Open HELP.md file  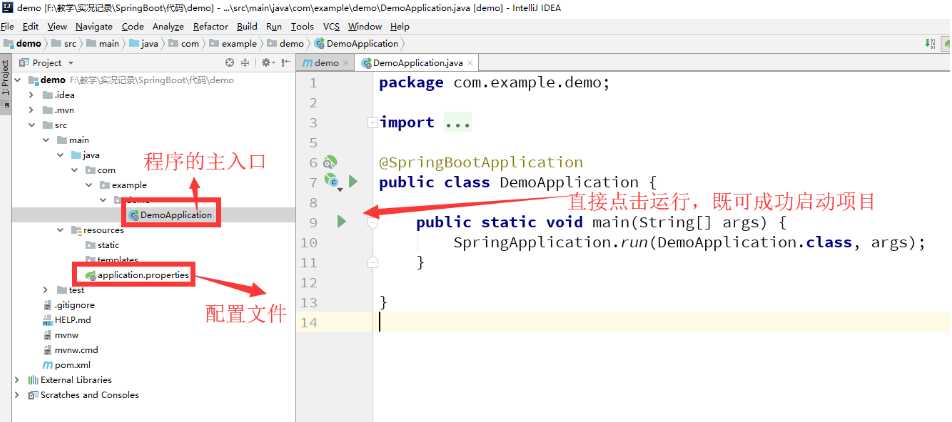pyautogui.click(x=67, y=319)
